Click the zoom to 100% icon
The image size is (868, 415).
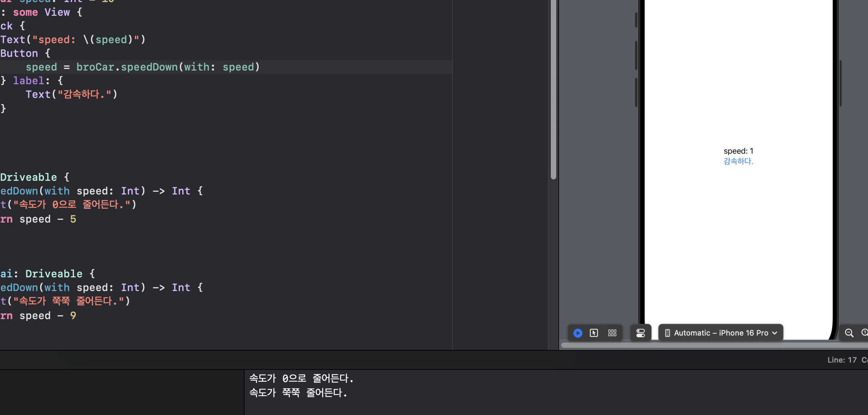[864, 333]
